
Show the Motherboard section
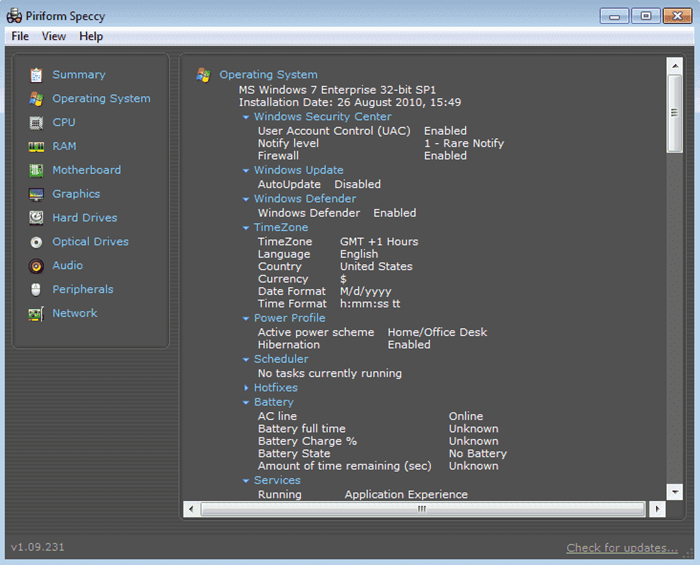point(87,170)
